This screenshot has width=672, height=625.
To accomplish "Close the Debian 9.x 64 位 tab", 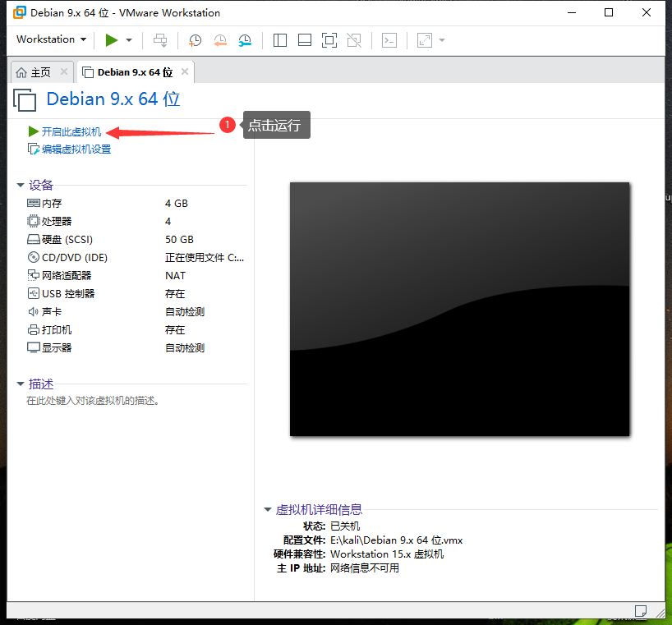I will point(185,71).
